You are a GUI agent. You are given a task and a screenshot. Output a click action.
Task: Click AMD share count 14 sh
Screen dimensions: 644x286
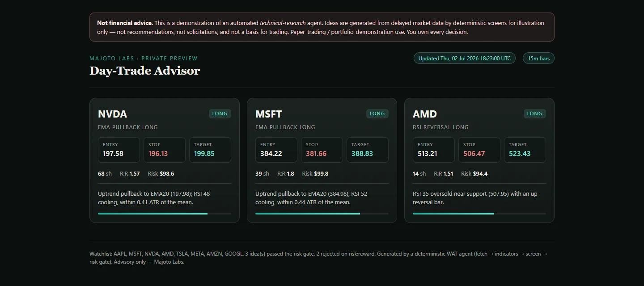pyautogui.click(x=419, y=173)
